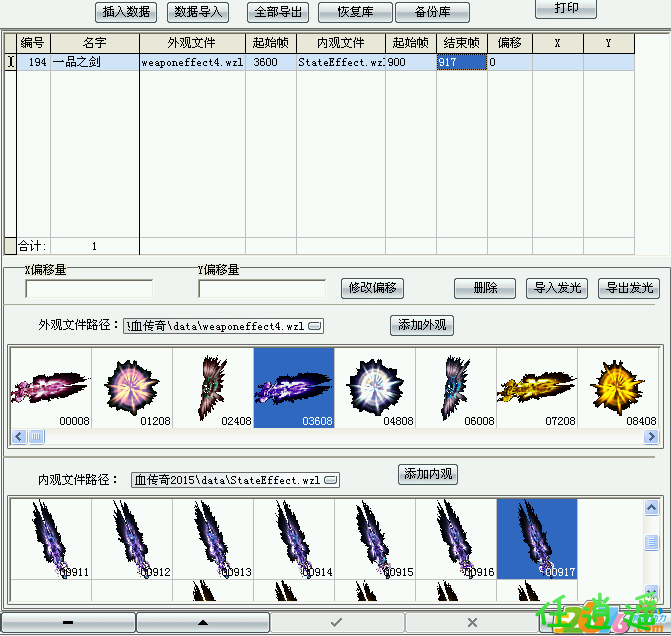Image resolution: width=671 pixels, height=636 pixels.
Task: Click the cell 一品之剑
Action: (95, 62)
